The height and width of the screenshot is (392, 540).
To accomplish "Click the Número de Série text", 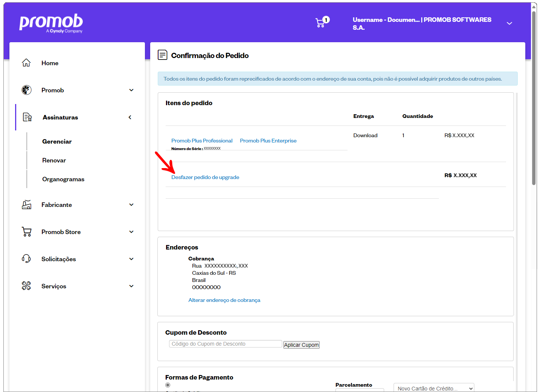I will pos(196,149).
